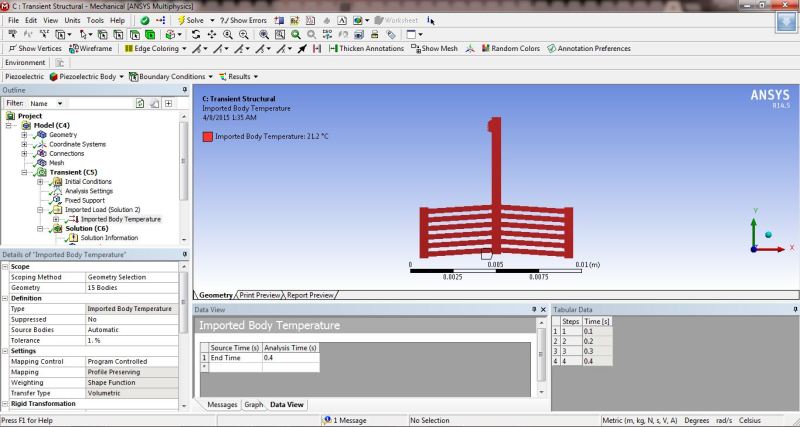Click the green checkmark toolbar icon
Image resolution: width=800 pixels, height=427 pixels.
145,20
